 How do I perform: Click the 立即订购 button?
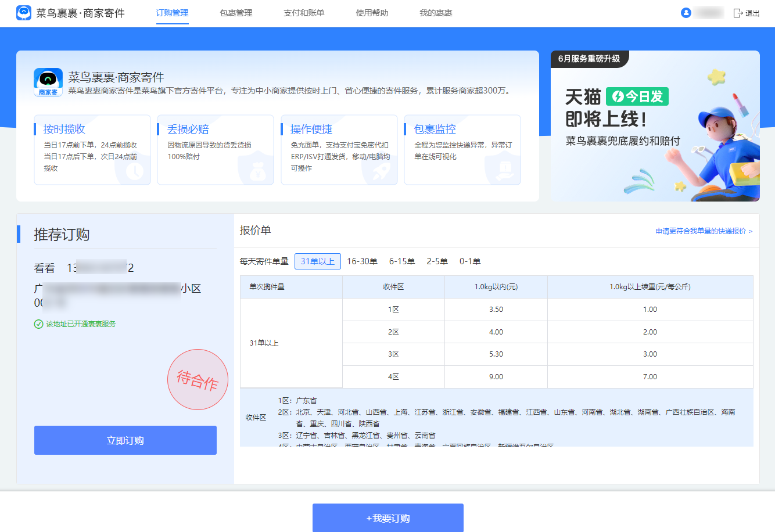point(125,440)
